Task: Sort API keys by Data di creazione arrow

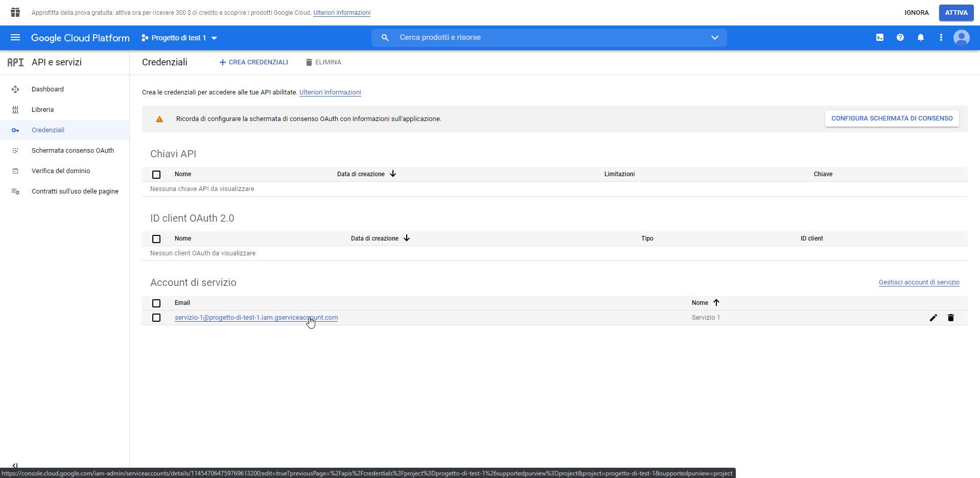Action: pyautogui.click(x=393, y=174)
